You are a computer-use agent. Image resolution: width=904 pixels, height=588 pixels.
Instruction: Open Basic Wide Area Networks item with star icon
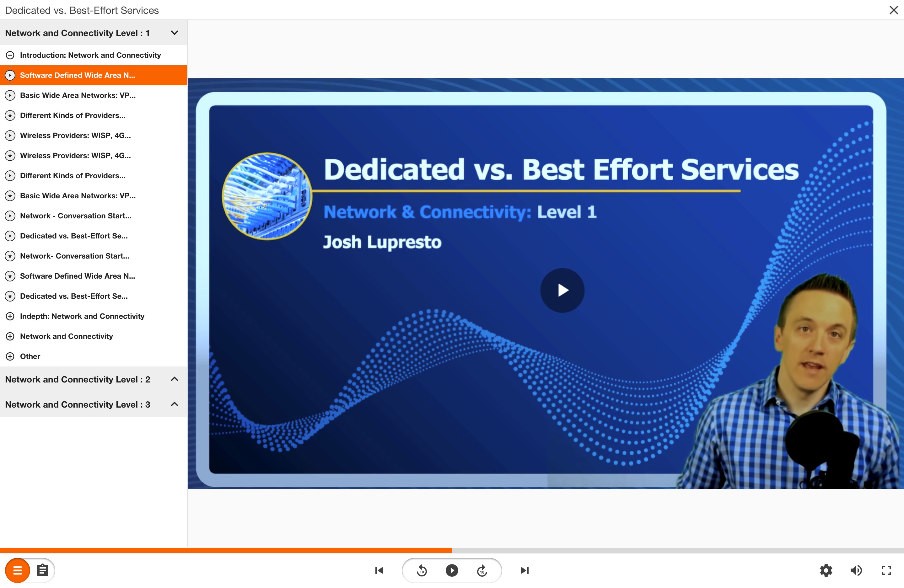click(x=94, y=196)
